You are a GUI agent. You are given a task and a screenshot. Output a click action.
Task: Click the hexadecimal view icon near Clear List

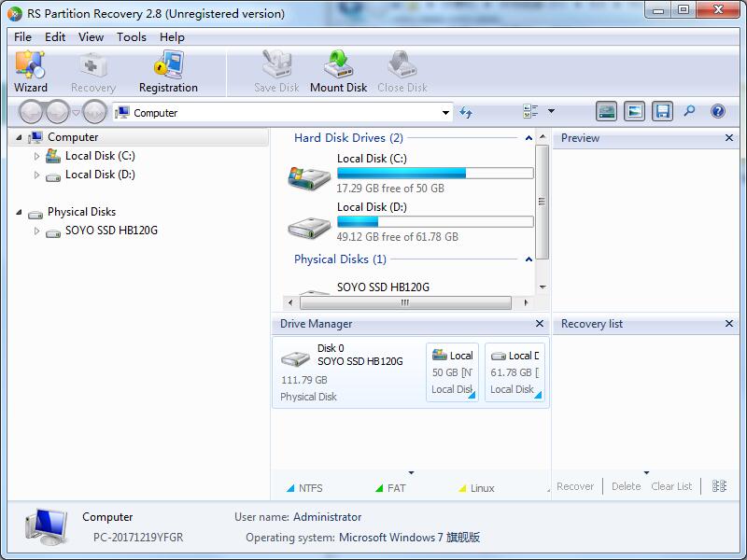pyautogui.click(x=717, y=486)
